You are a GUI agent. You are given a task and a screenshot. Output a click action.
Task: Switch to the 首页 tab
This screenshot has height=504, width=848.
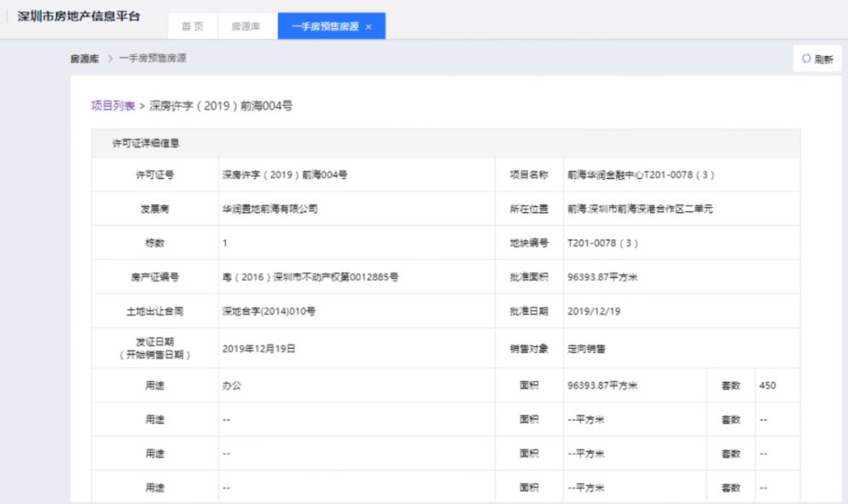pos(192,26)
